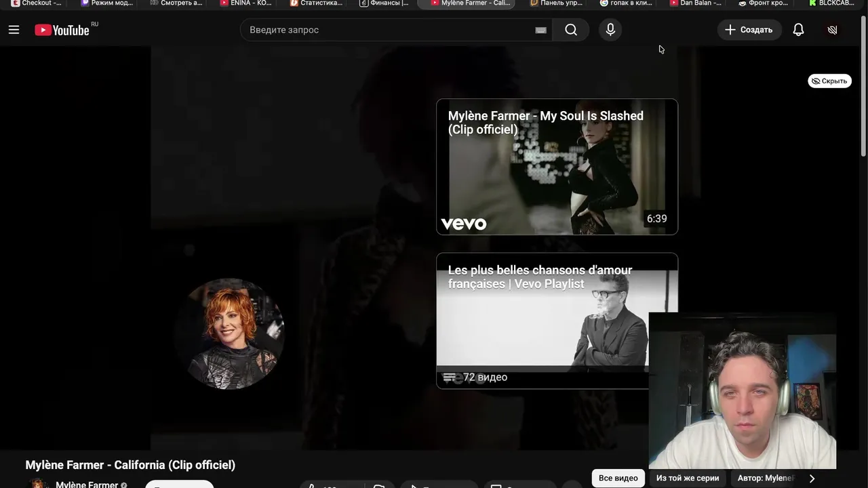Click the 6:39 duration badge
This screenshot has width=868, height=488.
(x=656, y=218)
